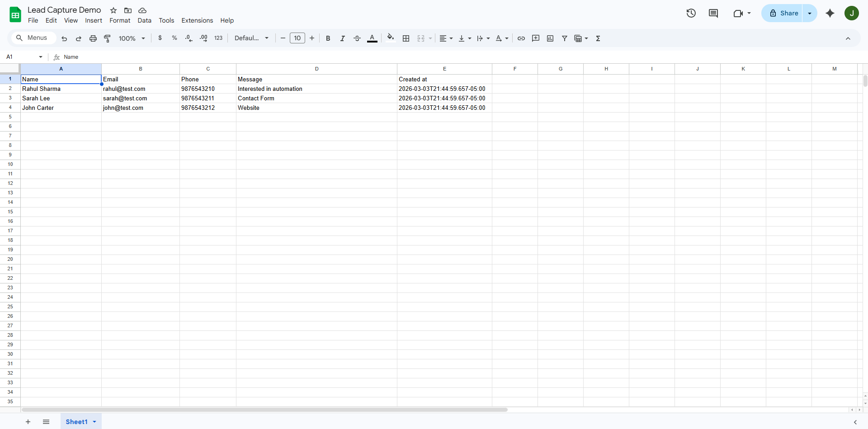Select the John Carter cell
The width and height of the screenshot is (868, 429).
(x=61, y=108)
